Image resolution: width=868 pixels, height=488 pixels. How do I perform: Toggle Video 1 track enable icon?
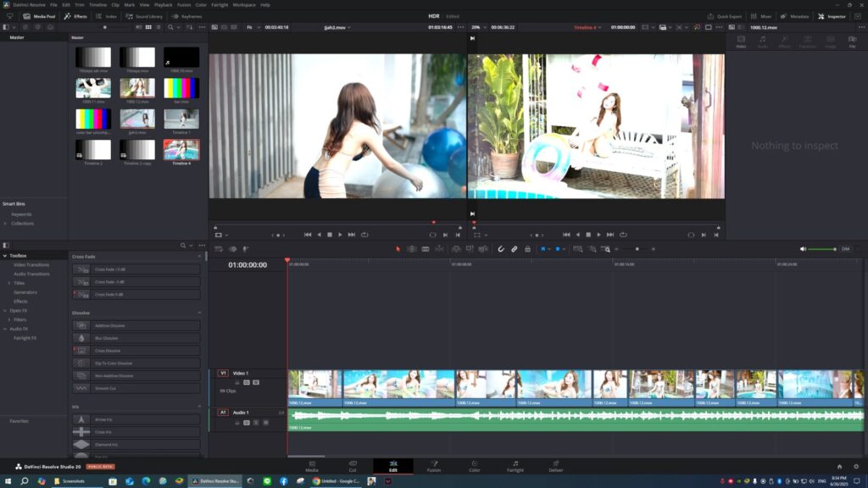point(256,382)
